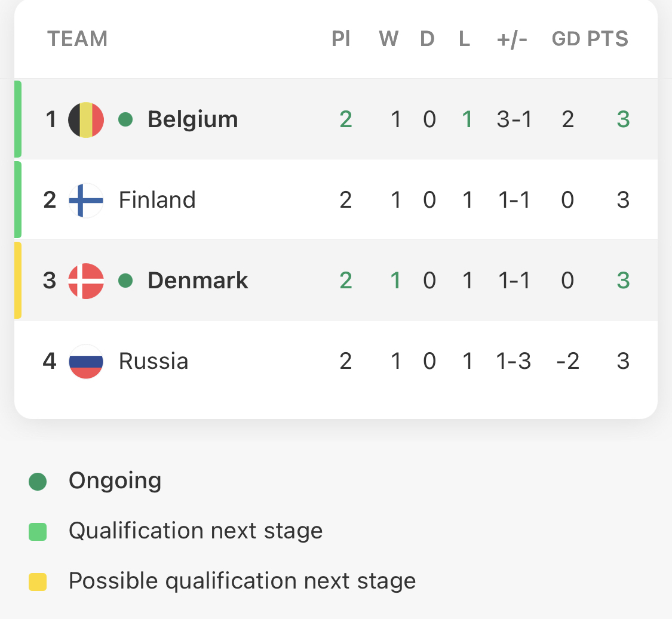The height and width of the screenshot is (619, 672).
Task: Click the green Qualification next stage swatch
Action: coord(38,532)
